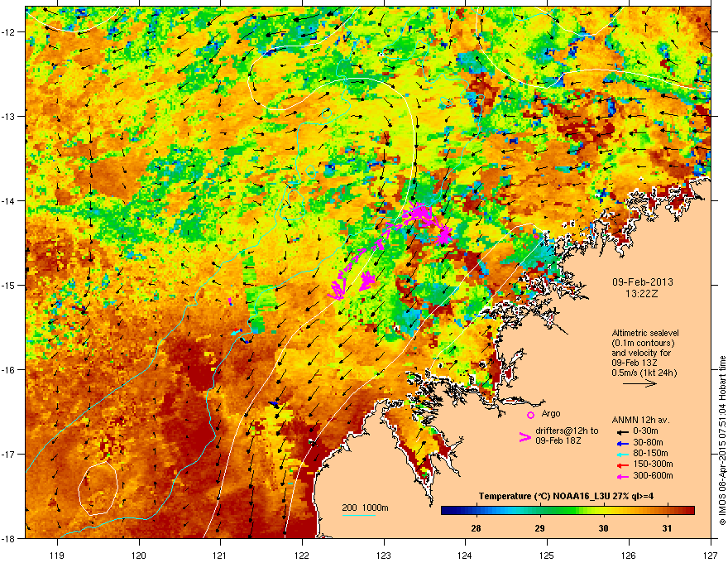This screenshot has height=563, width=728.
Task: Click longitude axis label 122
Action: (302, 555)
